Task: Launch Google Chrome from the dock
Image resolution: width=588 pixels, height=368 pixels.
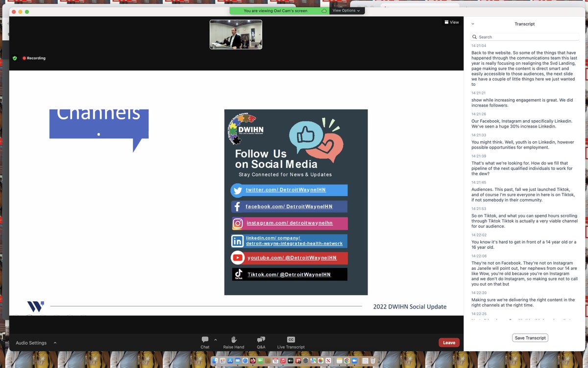Action: point(347,361)
